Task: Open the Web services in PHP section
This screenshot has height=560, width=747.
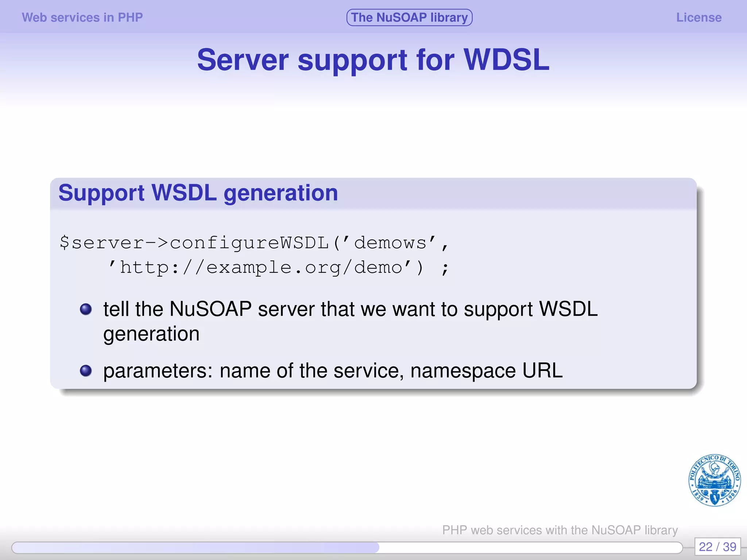Action: [82, 17]
